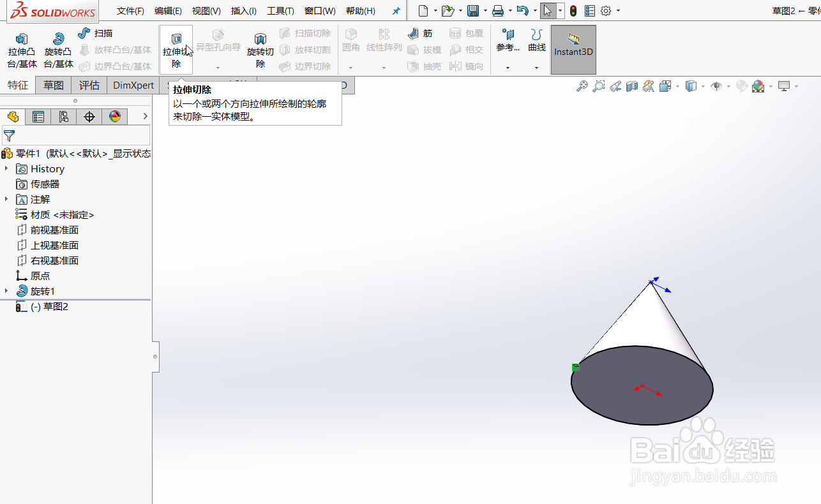Toggle the Hide/Show Items eye icon
The image size is (821, 504).
[x=716, y=86]
